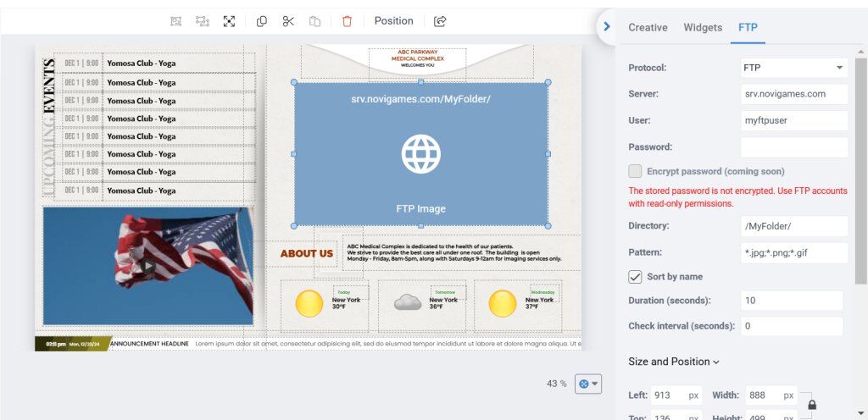
Task: Click the group elements icon in toolbar
Action: click(175, 21)
